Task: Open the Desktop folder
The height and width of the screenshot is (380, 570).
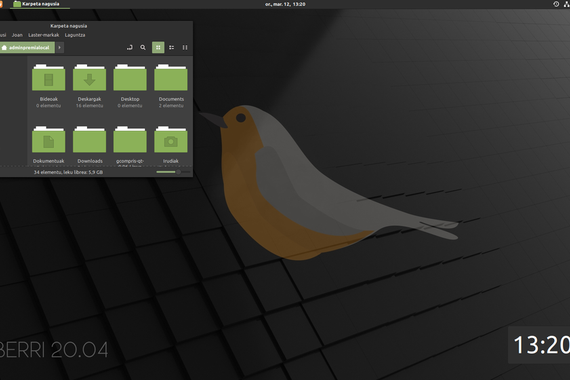Action: (130, 77)
